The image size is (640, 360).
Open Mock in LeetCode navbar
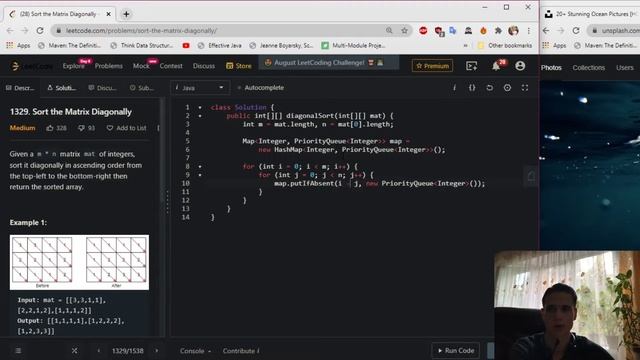pyautogui.click(x=141, y=66)
